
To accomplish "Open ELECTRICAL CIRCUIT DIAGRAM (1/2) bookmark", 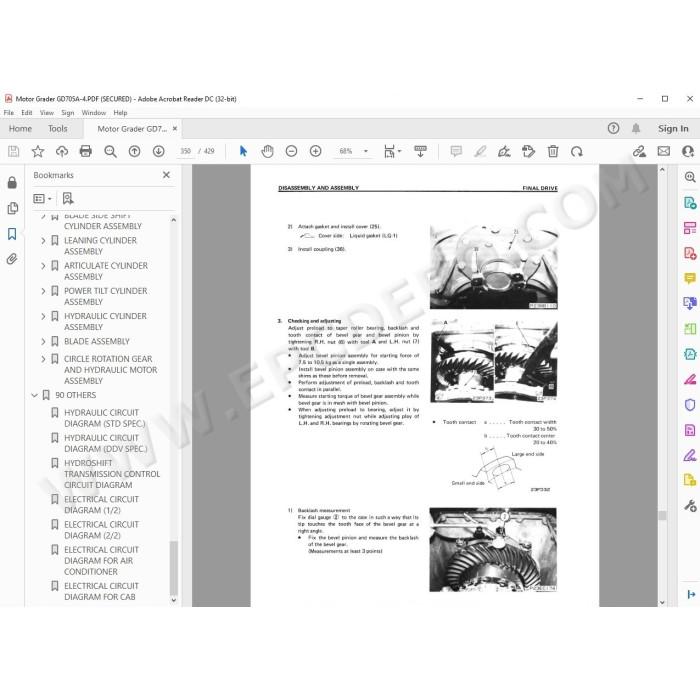I will coord(101,505).
